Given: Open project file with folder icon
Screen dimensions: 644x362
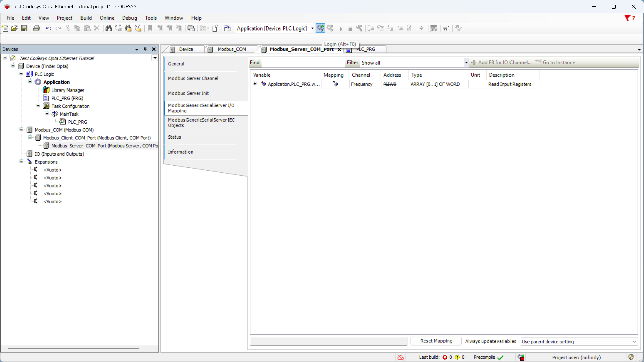Looking at the screenshot, I should (14, 28).
